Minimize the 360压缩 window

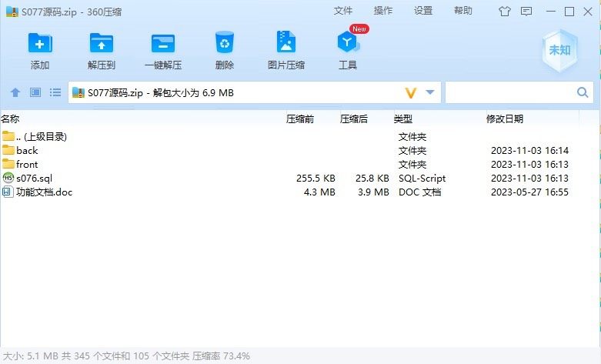click(551, 12)
